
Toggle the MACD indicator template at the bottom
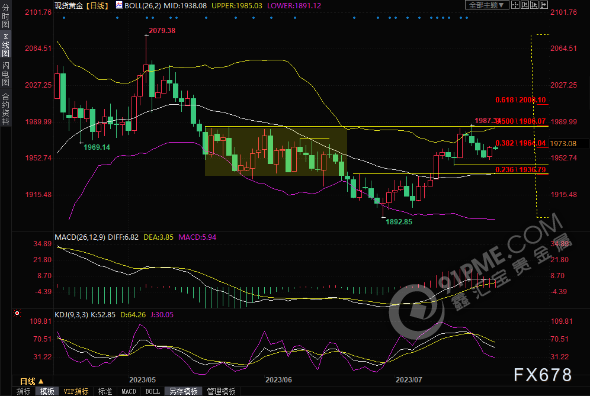coord(129,391)
